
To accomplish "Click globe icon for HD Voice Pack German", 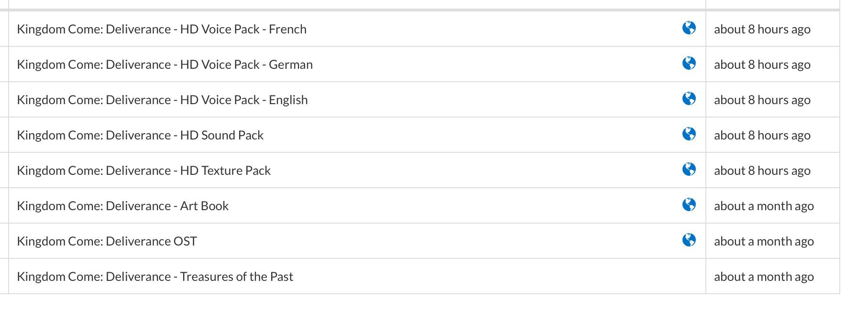I will tap(689, 64).
